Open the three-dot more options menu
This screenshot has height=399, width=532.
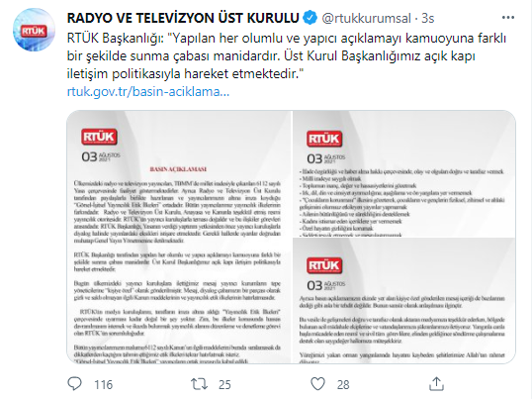pyautogui.click(x=508, y=18)
